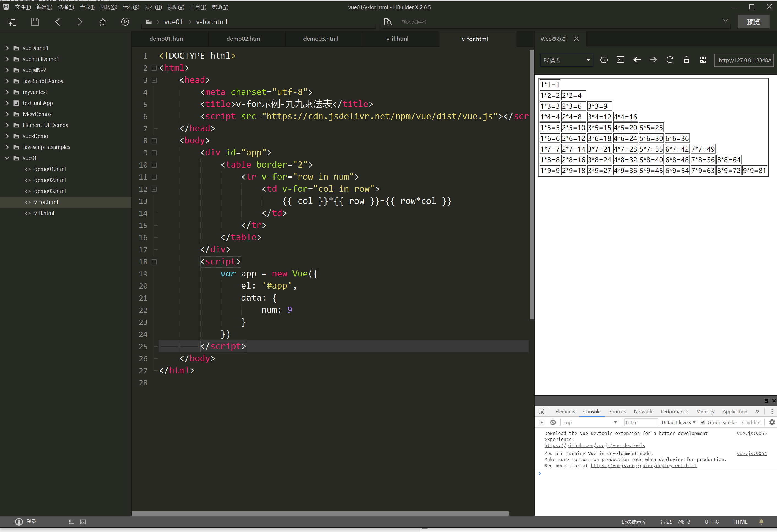Image resolution: width=777 pixels, height=532 pixels.
Task: Open the vue-devtools github link
Action: tap(595, 445)
